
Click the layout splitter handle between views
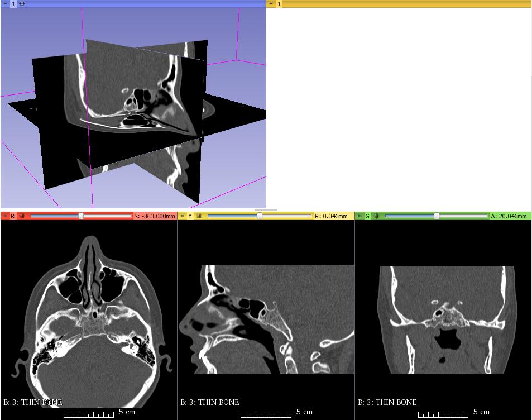tap(266, 210)
